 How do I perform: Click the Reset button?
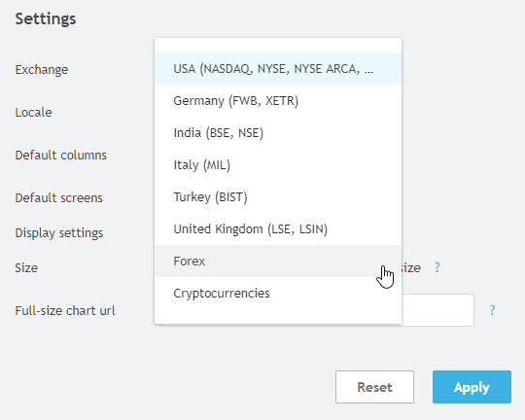(374, 387)
